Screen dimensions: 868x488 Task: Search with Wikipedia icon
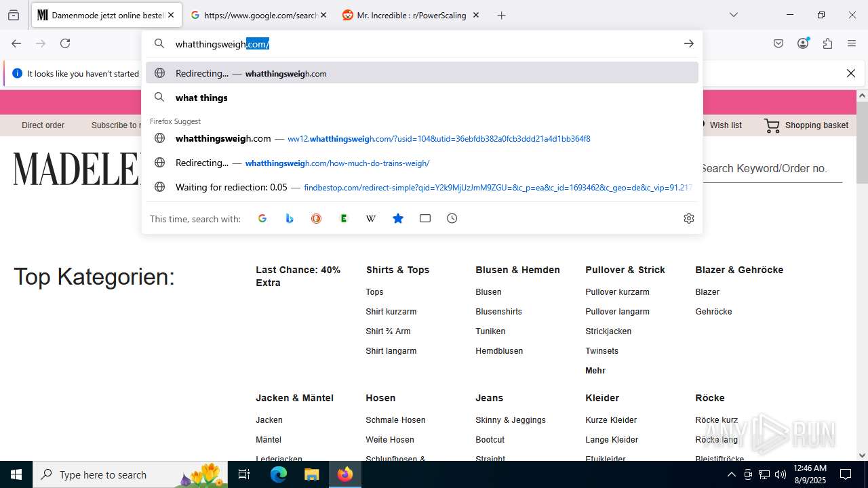[371, 218]
